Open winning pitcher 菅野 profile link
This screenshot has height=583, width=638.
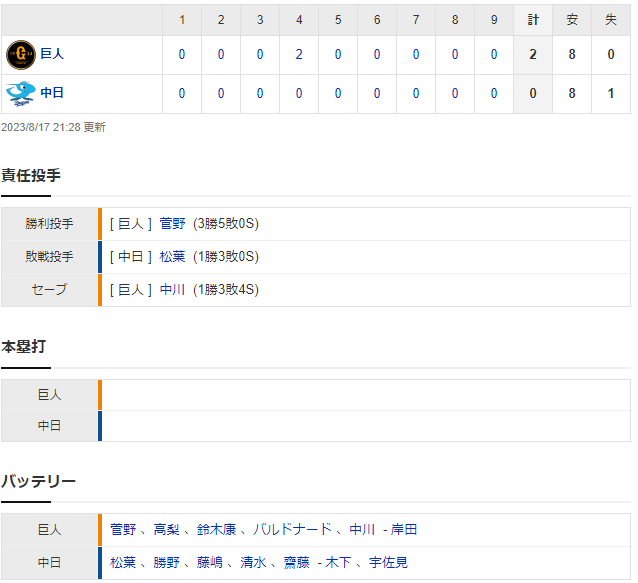(173, 224)
